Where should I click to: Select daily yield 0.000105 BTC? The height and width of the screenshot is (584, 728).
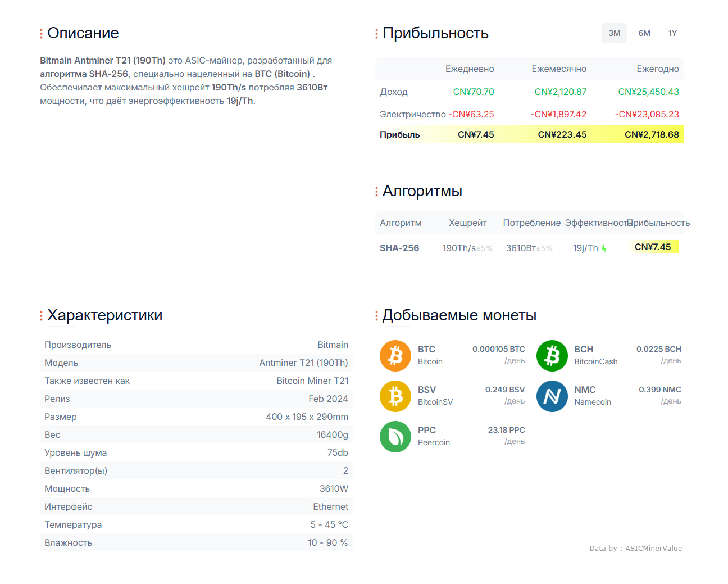498,349
